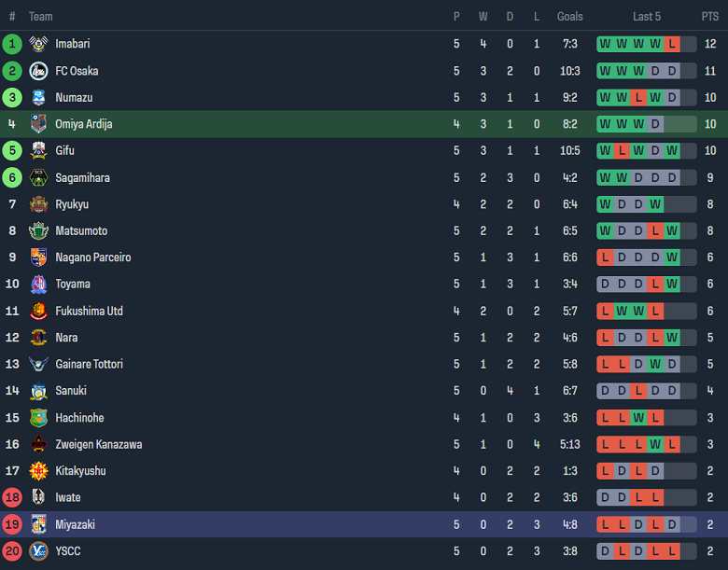
Task: Click the Gainare Tottori team logo
Action: coord(38,364)
